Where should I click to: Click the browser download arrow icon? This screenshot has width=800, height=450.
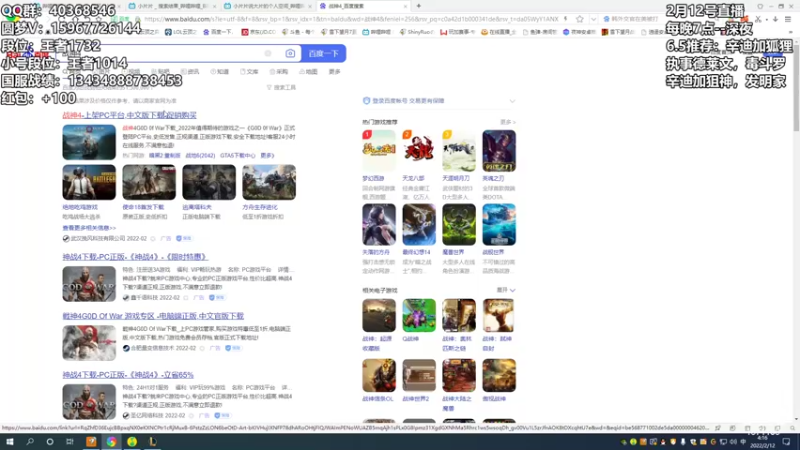[x=775, y=19]
